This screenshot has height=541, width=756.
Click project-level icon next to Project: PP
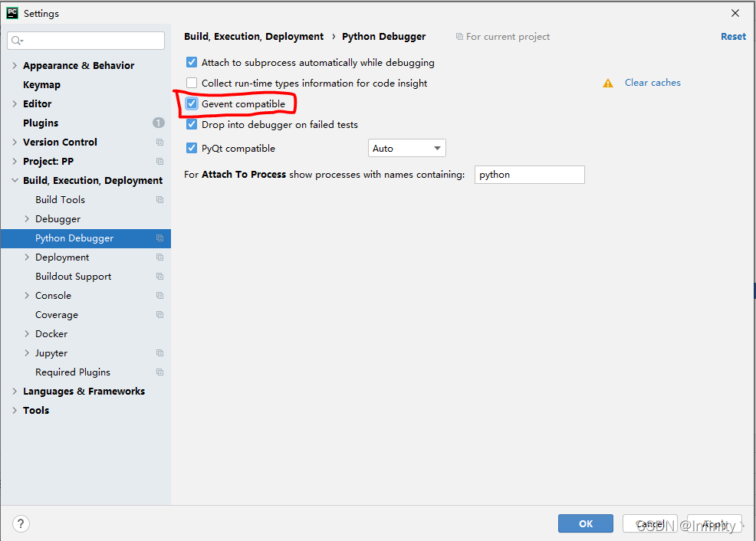159,162
